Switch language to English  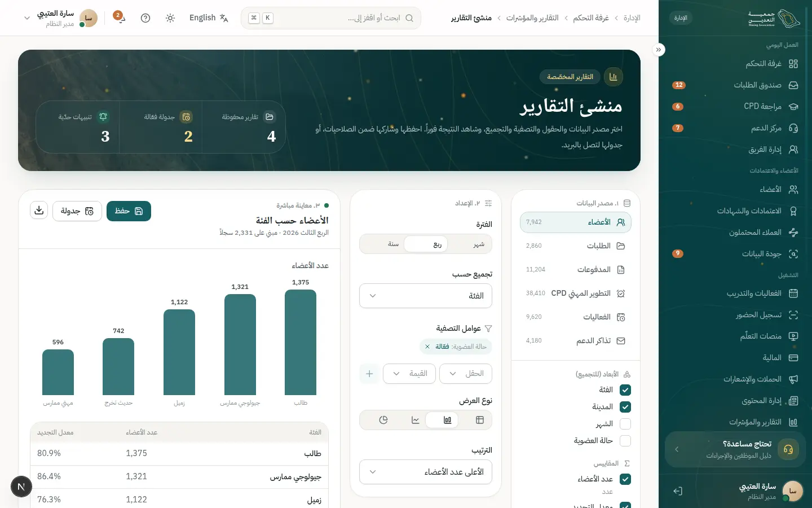tap(209, 18)
